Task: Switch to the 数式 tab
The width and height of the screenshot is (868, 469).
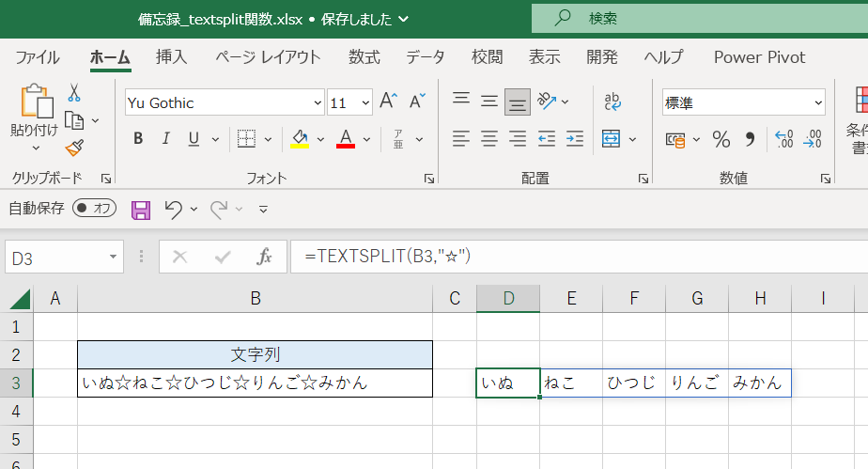Action: [364, 57]
